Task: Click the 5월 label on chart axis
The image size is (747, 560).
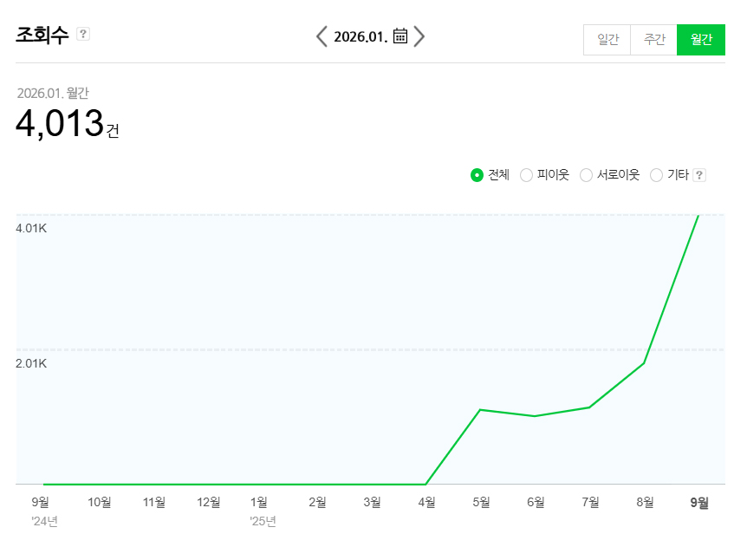Action: (x=481, y=502)
